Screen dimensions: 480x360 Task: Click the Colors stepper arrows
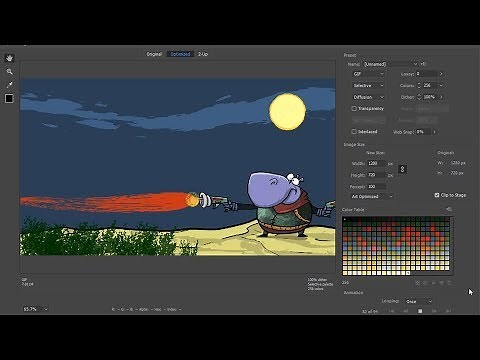click(x=419, y=85)
